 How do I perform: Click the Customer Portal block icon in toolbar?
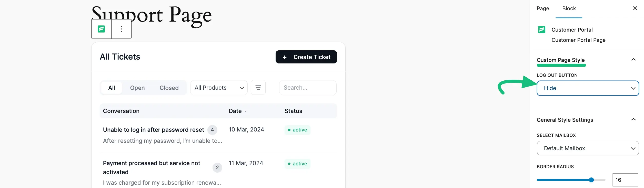tap(101, 29)
